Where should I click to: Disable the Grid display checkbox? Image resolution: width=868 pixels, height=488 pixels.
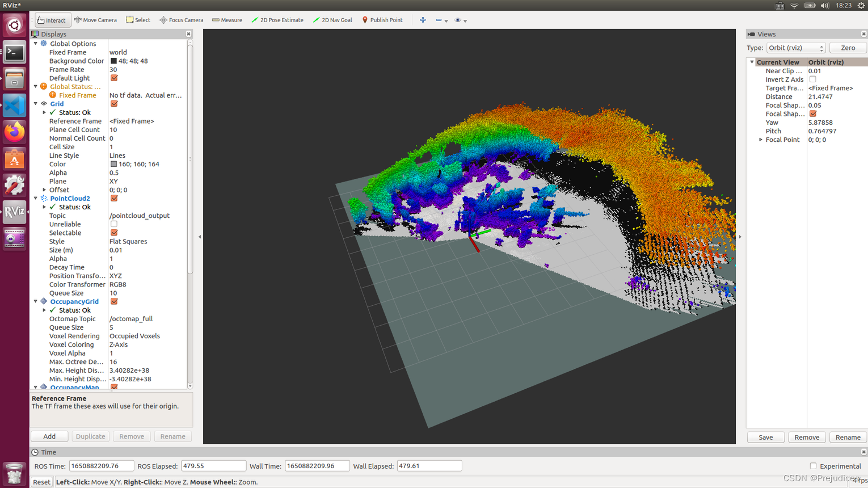coord(114,104)
